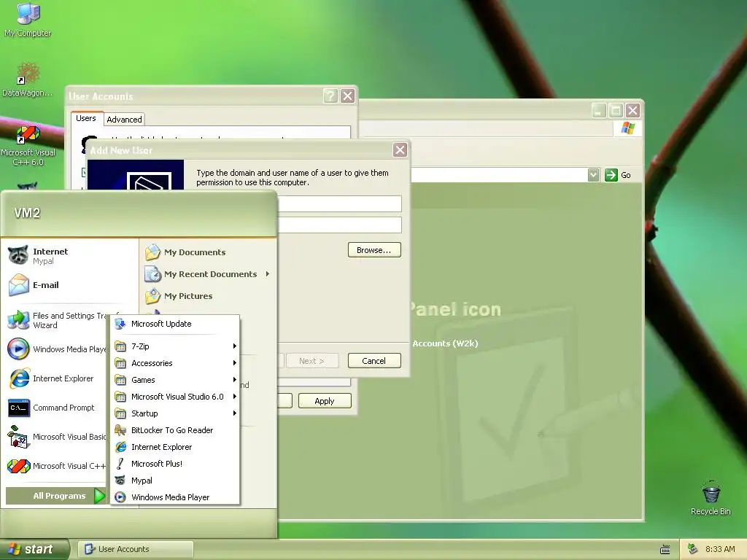The image size is (747, 560).
Task: Click the clock showing 8:33 AM
Action: [720, 549]
